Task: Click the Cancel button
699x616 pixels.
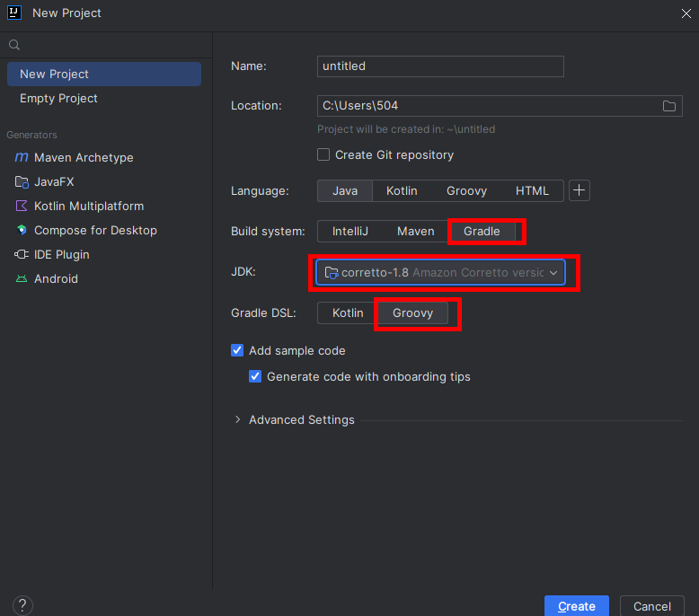Action: click(651, 606)
